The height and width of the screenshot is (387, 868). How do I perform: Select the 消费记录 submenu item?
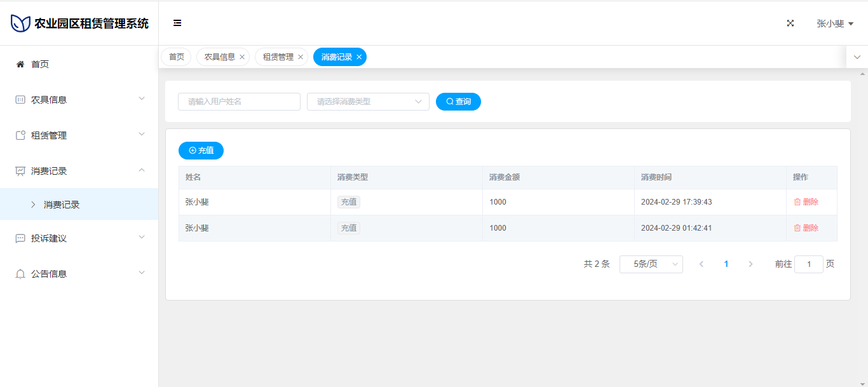[x=62, y=205]
